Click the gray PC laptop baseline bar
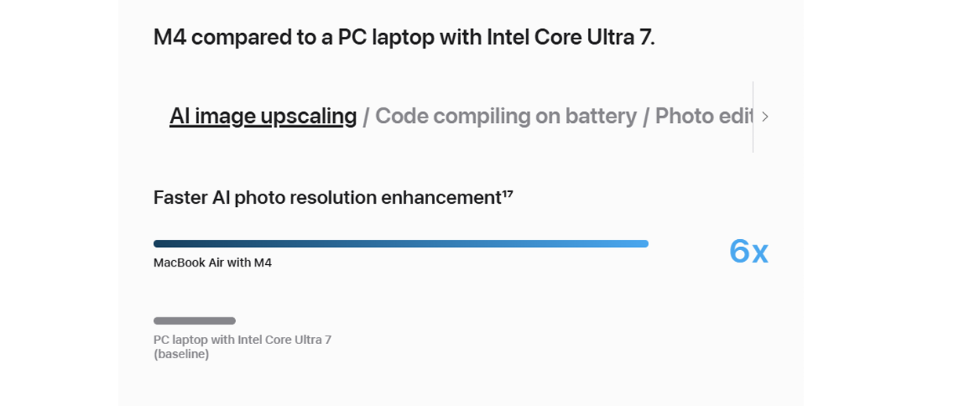 point(194,321)
